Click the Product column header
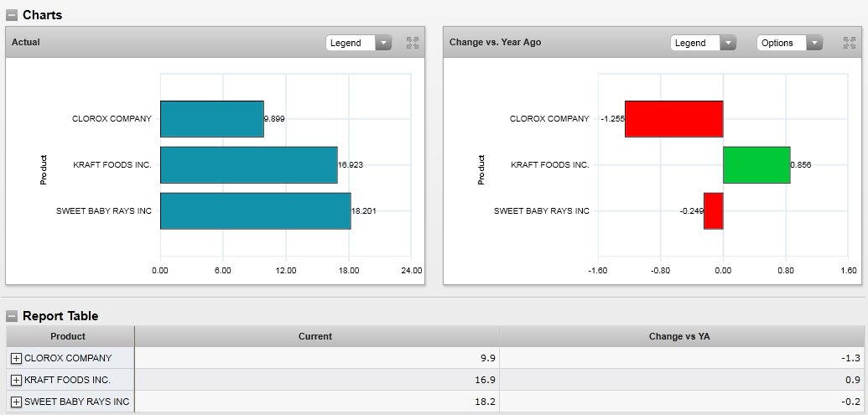This screenshot has height=415, width=868. click(68, 336)
